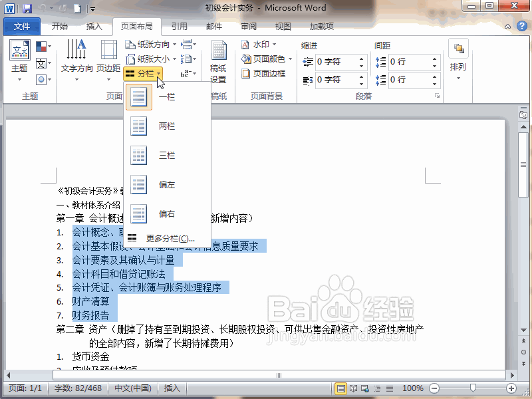Switch to outline view

pyautogui.click(x=377, y=388)
